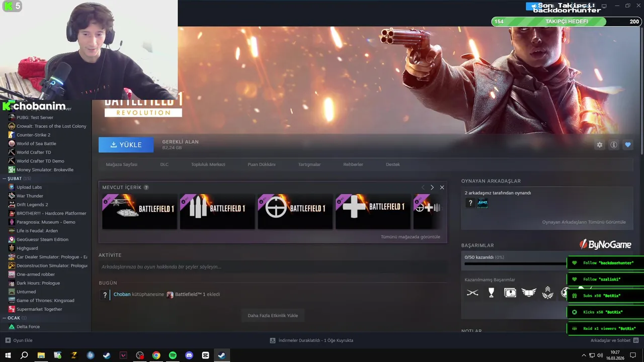This screenshot has height=362, width=644.
Task: Click the blue YÜKLE install button
Action: click(126, 145)
